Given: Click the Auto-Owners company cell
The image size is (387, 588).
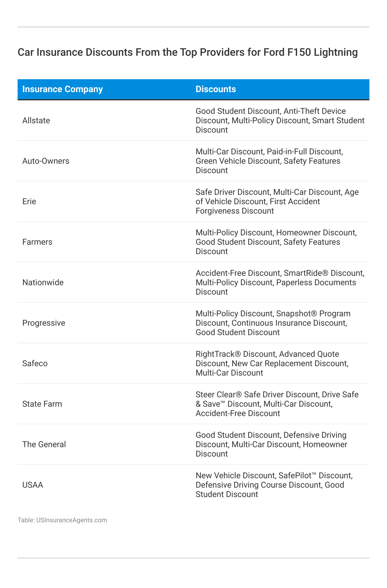Looking at the screenshot, I should [46, 161].
